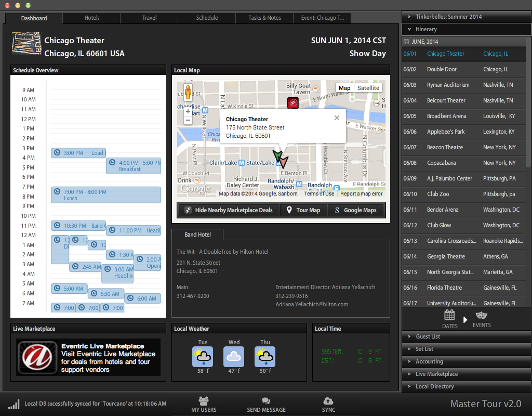Expand the Set List panel
Image resolution: width=532 pixels, height=416 pixels.
(x=467, y=349)
